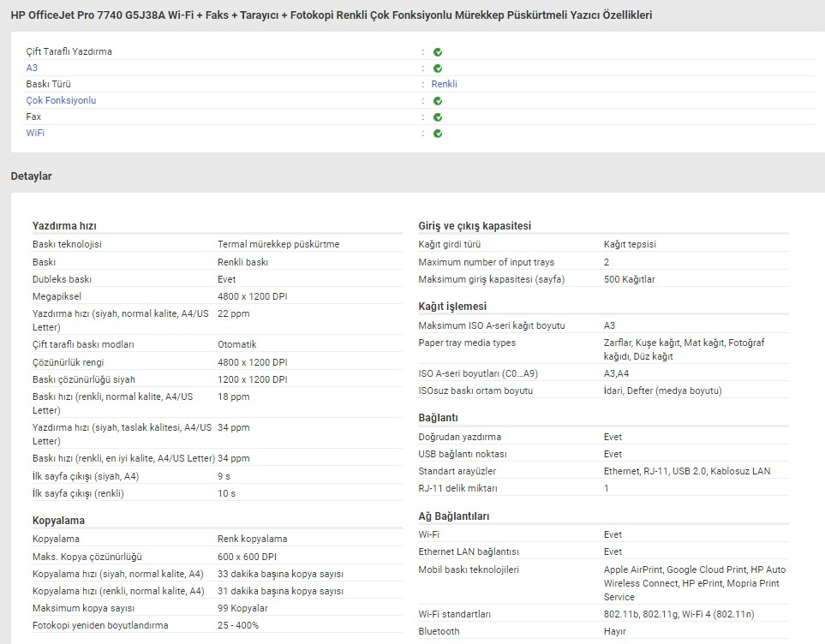This screenshot has width=825, height=644.
Task: Click the 10 s first page value
Action: pos(226,493)
